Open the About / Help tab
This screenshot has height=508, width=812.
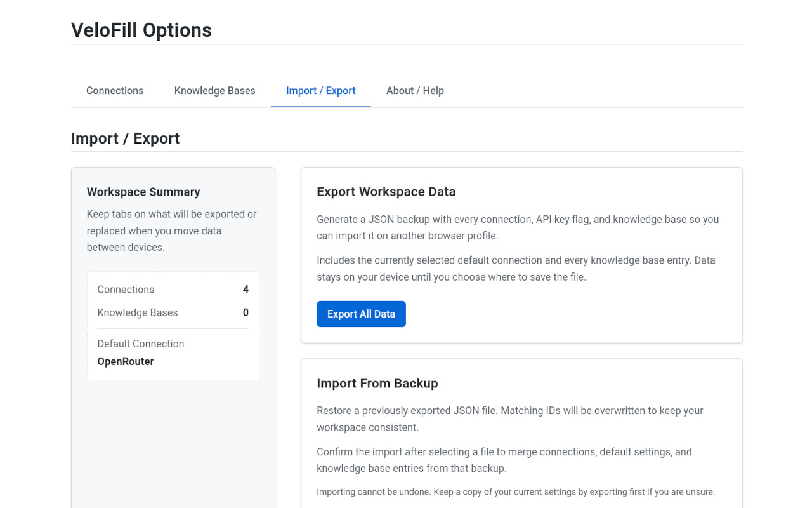[415, 90]
